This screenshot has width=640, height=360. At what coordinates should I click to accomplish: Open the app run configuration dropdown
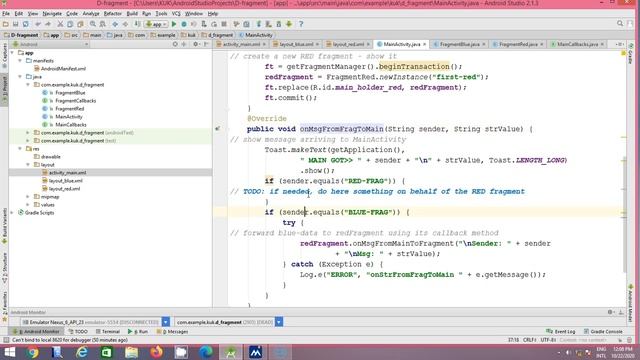pos(156,24)
